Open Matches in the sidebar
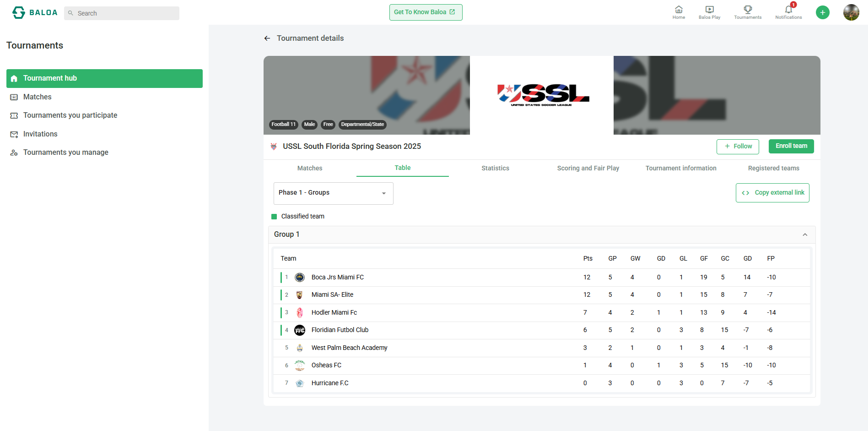 point(104,97)
